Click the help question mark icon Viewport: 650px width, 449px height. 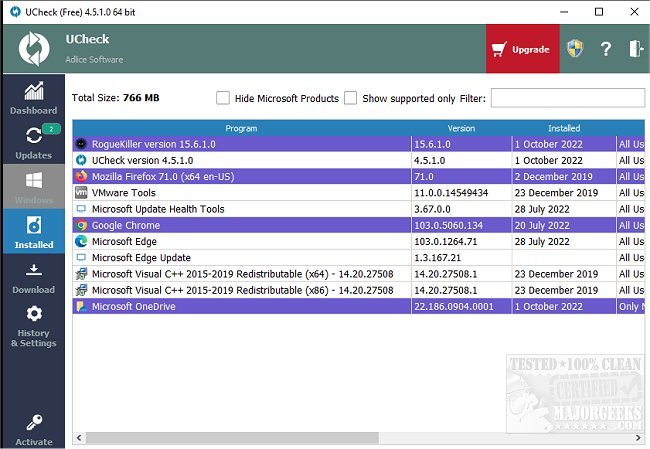point(605,49)
